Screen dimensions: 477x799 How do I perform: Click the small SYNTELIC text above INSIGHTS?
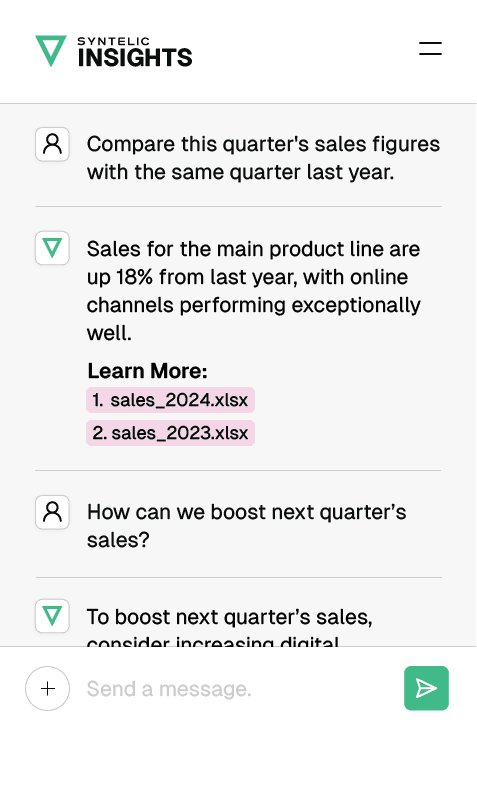[114, 41]
